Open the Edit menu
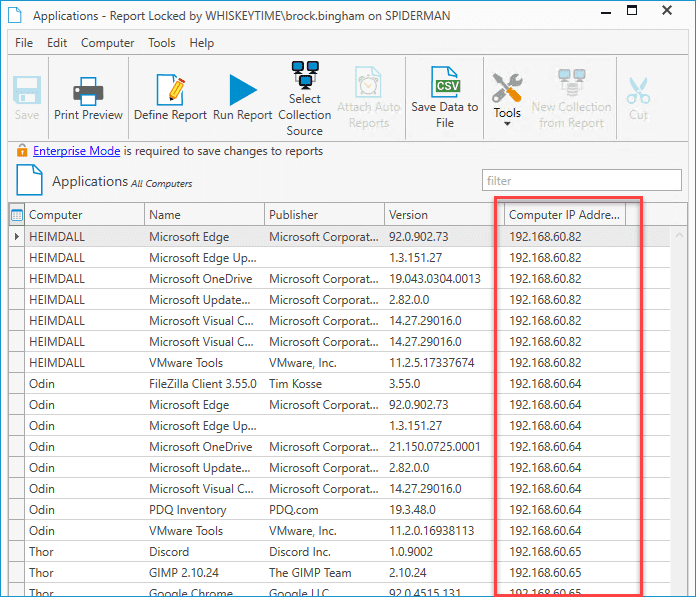The width and height of the screenshot is (696, 597). pyautogui.click(x=57, y=43)
